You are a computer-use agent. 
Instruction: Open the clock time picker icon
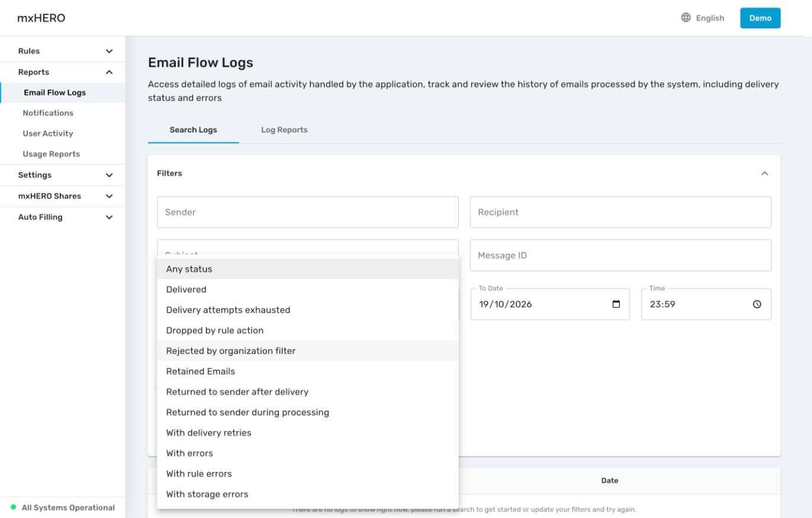tap(757, 305)
